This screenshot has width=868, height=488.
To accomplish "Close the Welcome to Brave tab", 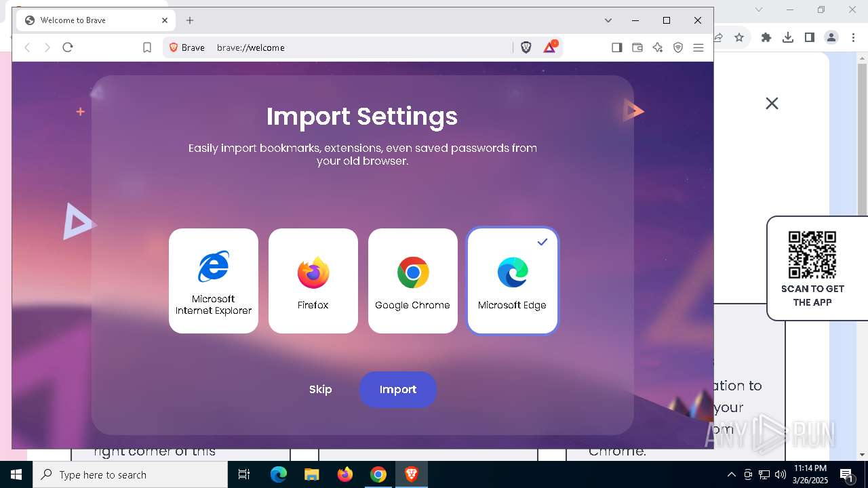I will tap(165, 20).
